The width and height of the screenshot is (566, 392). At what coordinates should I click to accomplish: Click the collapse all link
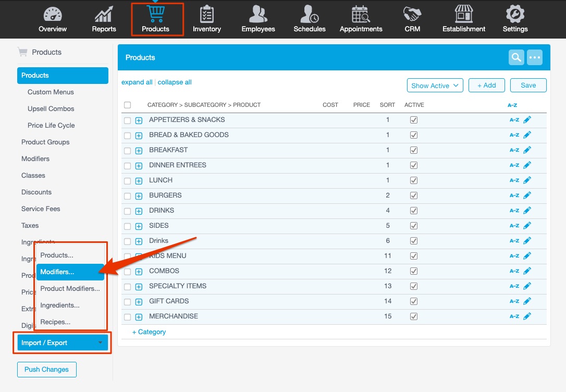[x=174, y=82]
